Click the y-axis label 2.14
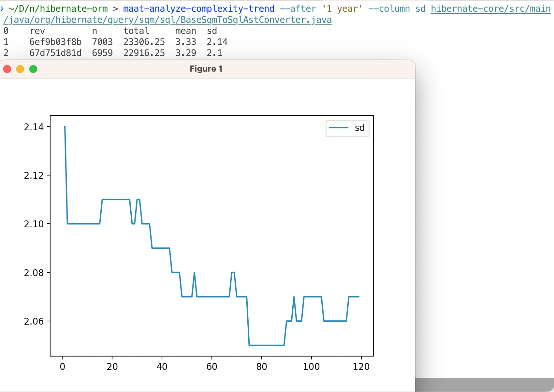Image resolution: width=554 pixels, height=392 pixels. [34, 127]
